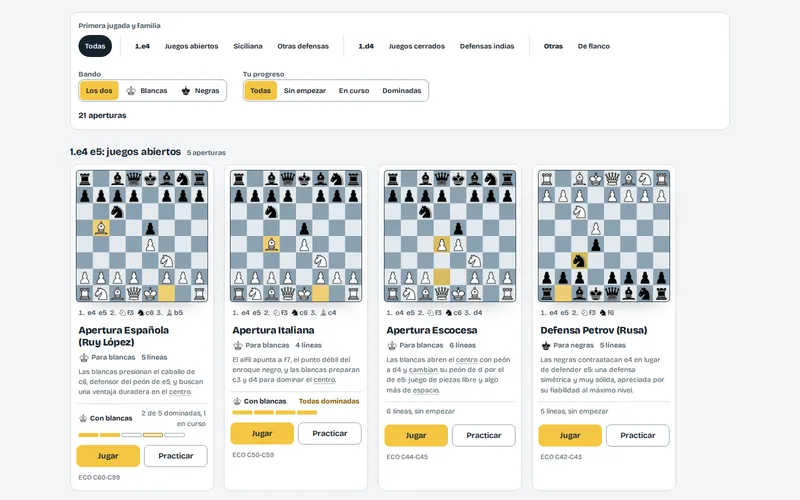The height and width of the screenshot is (500, 800).
Task: Open the Defensa Petrov board thumbnail
Action: [x=604, y=236]
